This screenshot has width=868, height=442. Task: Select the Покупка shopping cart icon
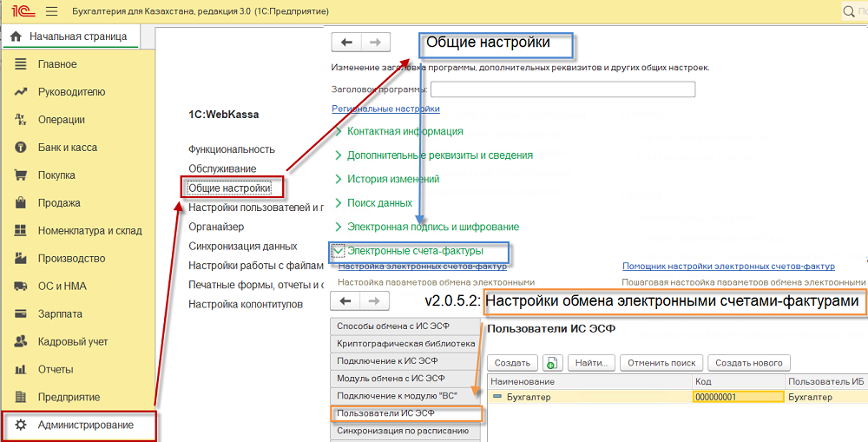(x=21, y=175)
